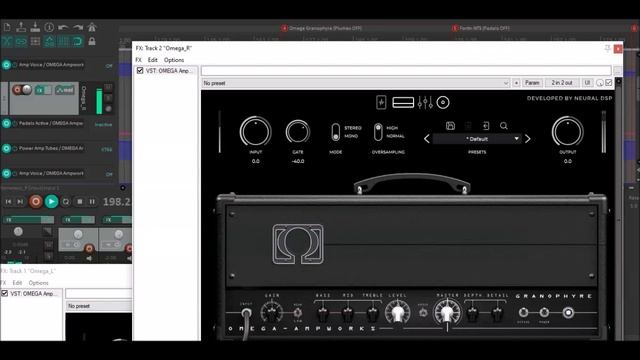Flip the Gain high/low toggle on amp

(x=298, y=313)
